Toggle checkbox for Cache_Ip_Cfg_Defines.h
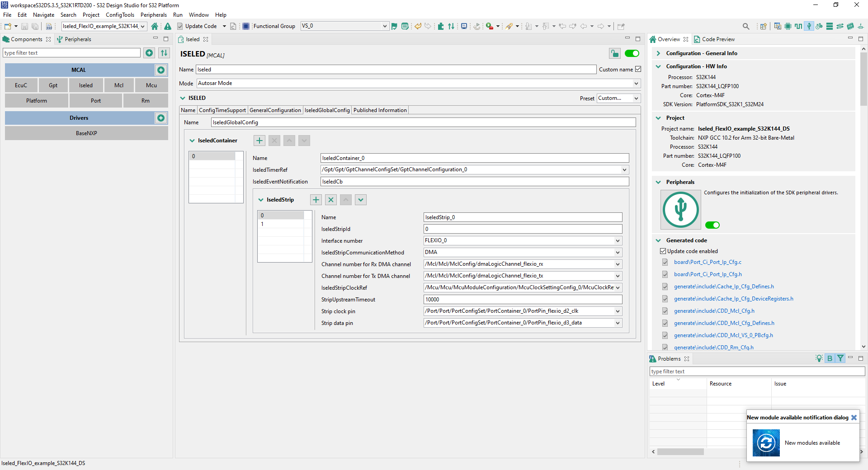Screen dimensions: 868x470 click(665, 287)
